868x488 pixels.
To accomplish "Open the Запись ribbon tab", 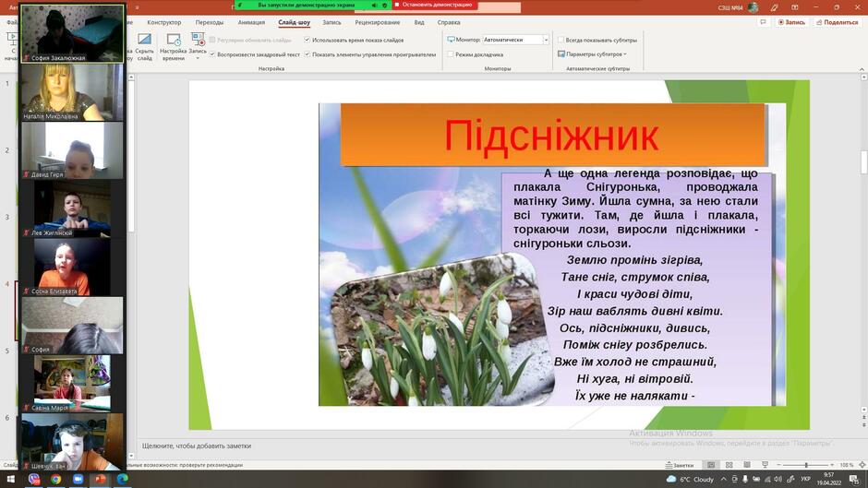I will tap(332, 22).
